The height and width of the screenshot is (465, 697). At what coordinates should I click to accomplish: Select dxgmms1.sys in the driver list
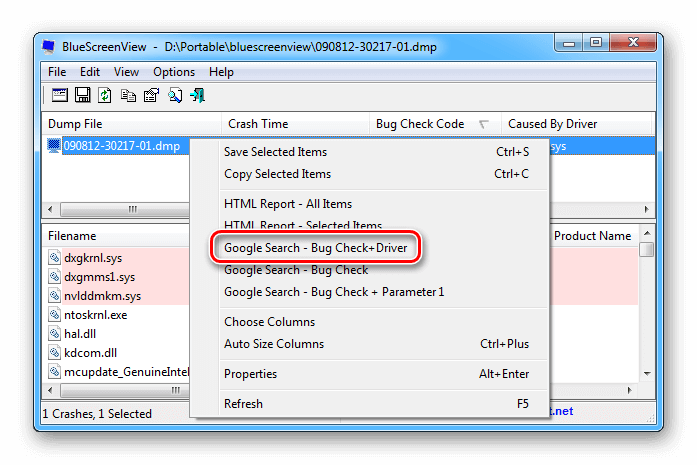point(100,277)
